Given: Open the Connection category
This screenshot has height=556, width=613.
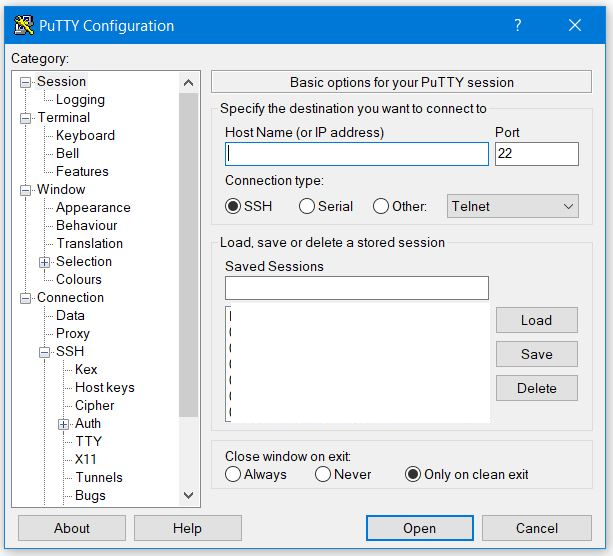Looking at the screenshot, I should pyautogui.click(x=70, y=297).
